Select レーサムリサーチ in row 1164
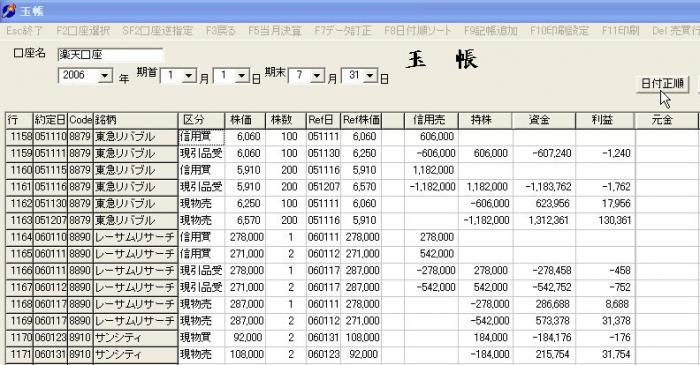 click(x=135, y=237)
